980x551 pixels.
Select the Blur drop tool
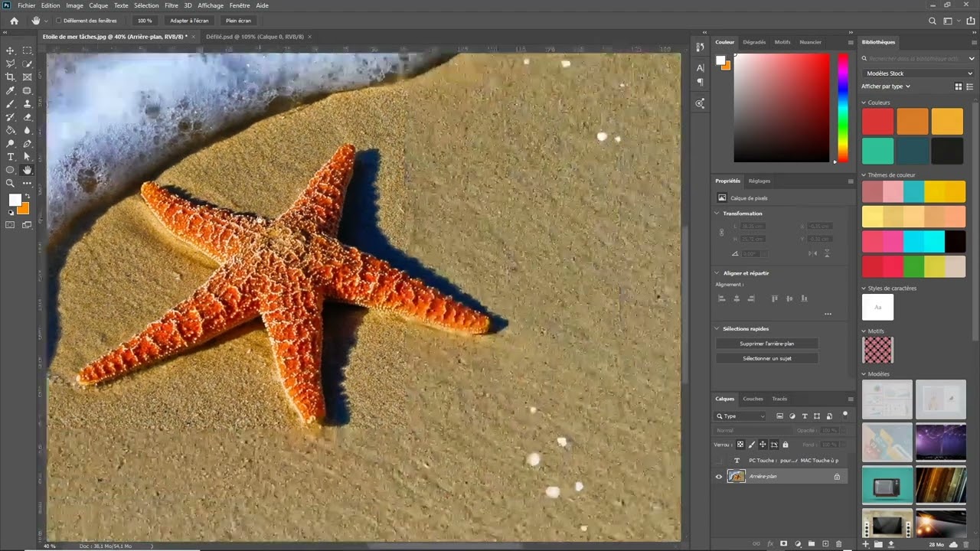coord(28,130)
